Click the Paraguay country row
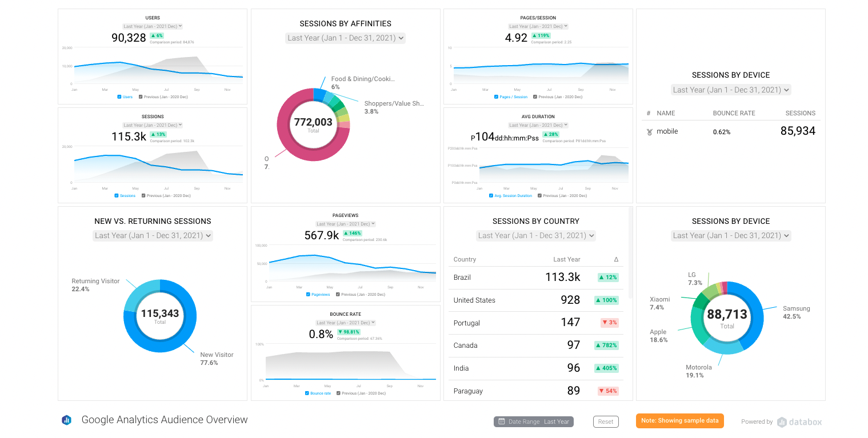868x438 pixels. coord(535,391)
